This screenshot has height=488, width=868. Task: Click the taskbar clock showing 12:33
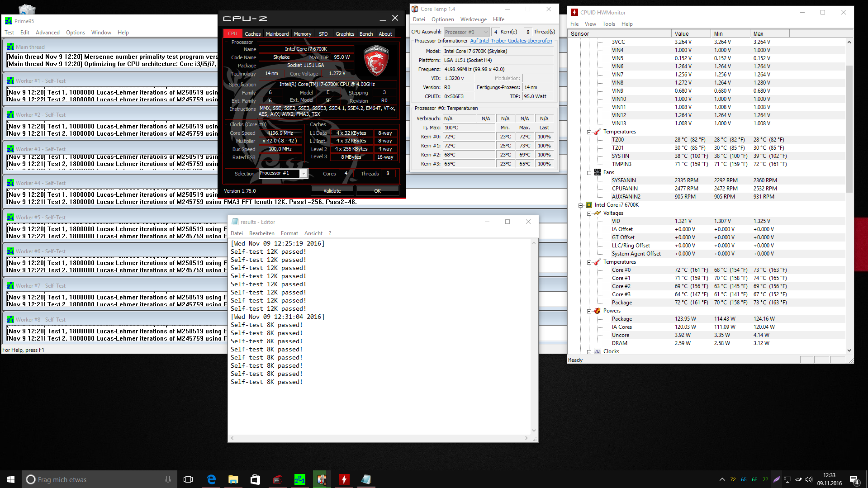coord(829,479)
